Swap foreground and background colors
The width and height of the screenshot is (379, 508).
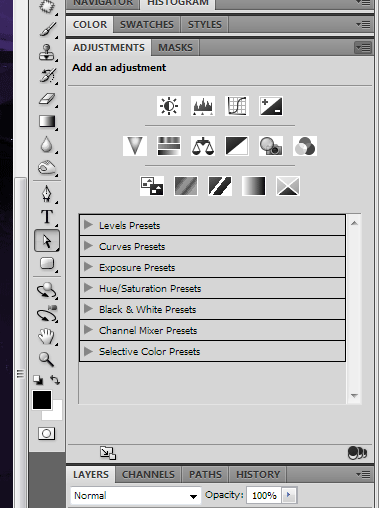(x=55, y=380)
